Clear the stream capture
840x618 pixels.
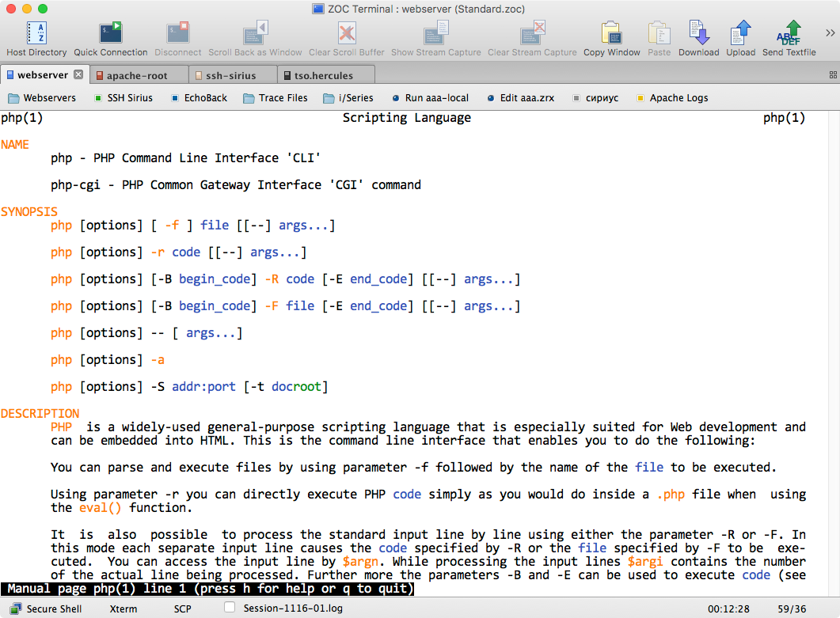point(531,36)
